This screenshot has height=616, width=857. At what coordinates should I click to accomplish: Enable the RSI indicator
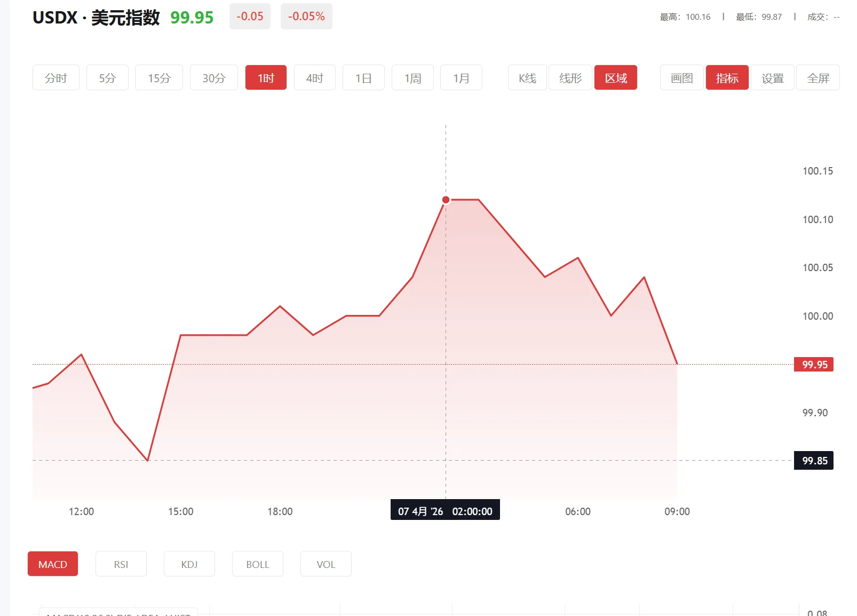pos(121,564)
